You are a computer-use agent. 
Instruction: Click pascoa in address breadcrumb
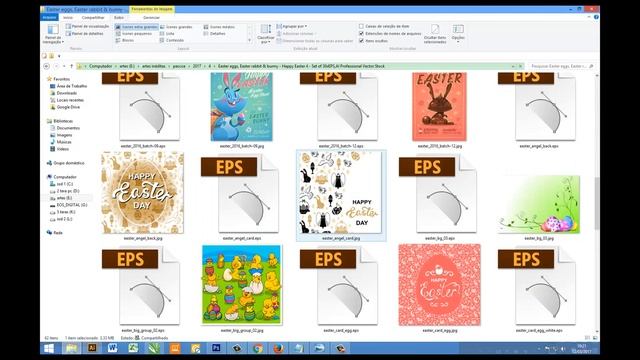pos(179,66)
